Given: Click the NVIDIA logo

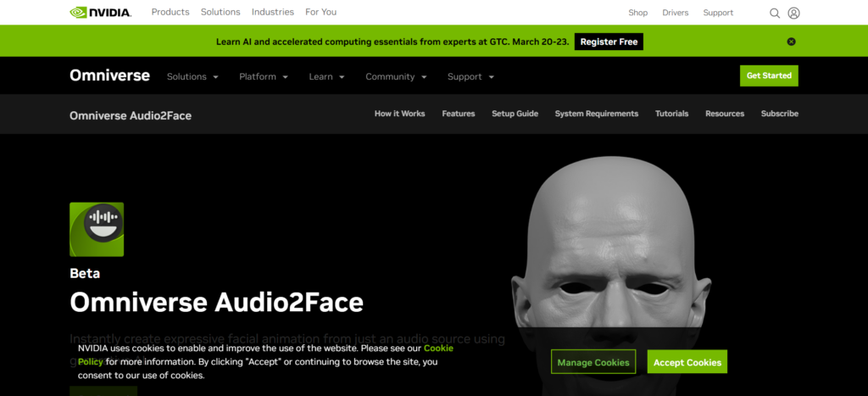Looking at the screenshot, I should pyautogui.click(x=102, y=13).
